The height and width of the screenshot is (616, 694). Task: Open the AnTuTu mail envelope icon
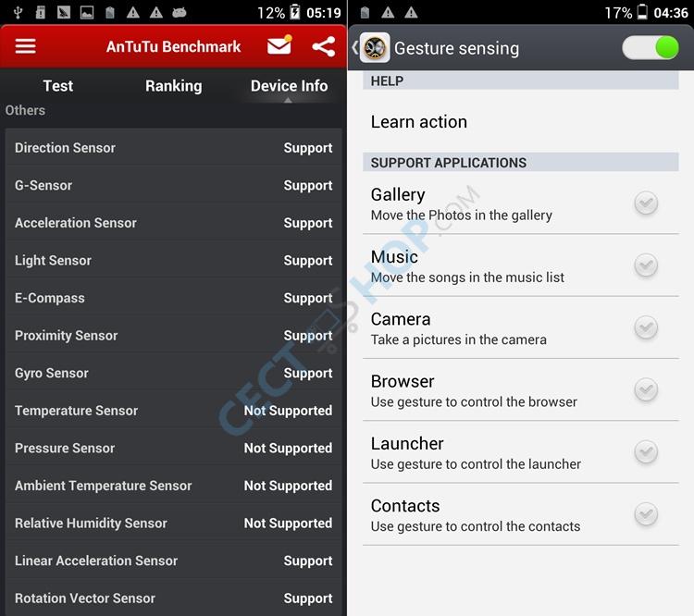click(279, 45)
